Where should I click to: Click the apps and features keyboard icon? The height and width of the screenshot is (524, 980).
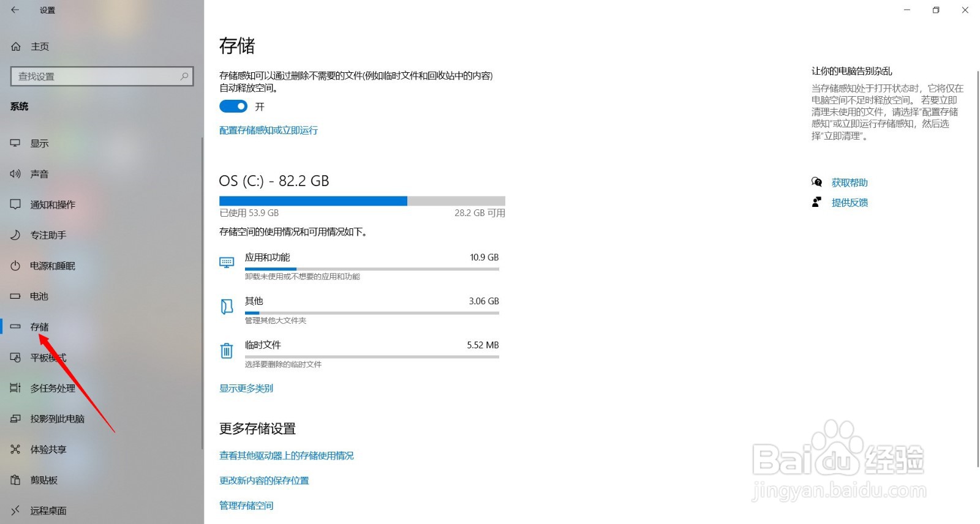(x=227, y=263)
